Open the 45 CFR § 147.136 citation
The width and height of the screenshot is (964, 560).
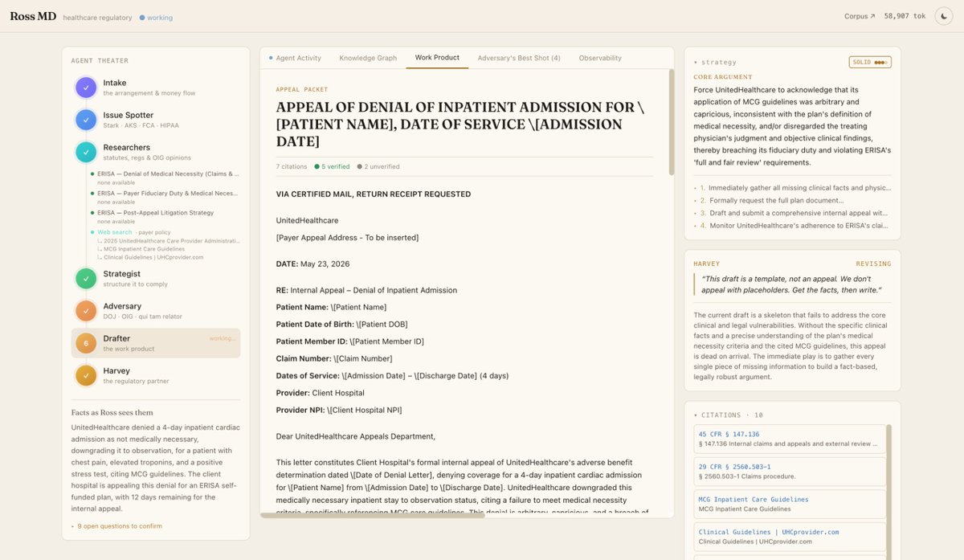pos(790,438)
